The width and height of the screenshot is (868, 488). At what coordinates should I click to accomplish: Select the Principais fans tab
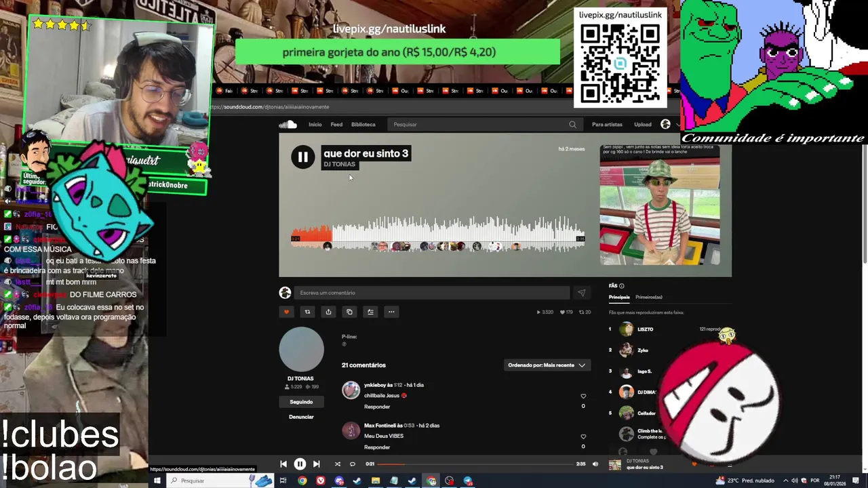pos(619,297)
